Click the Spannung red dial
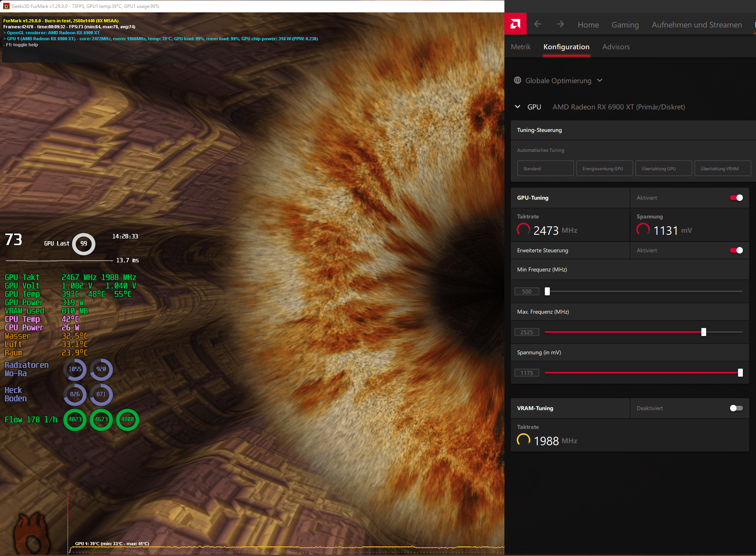 643,230
